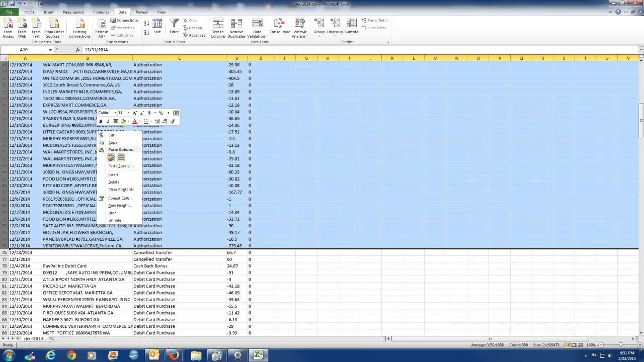Click Show Detail in Outline
The width and height of the screenshot is (644, 362).
(x=374, y=21)
